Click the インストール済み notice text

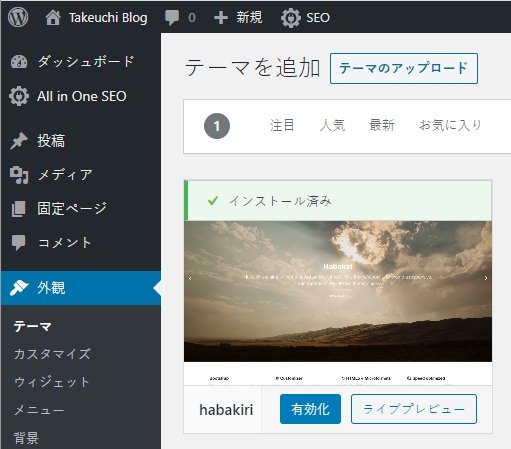click(280, 201)
